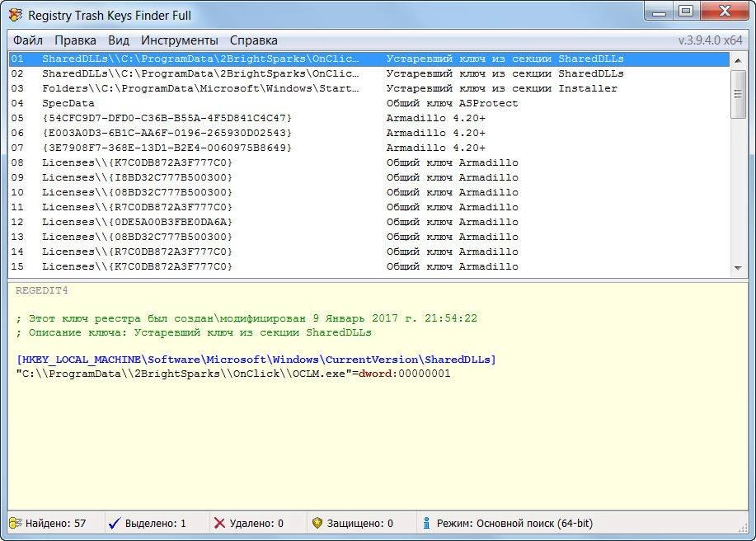Select row 08 Licenses {K7C0DB872A3F777C0}
Screen dimensions: 756x541
369,162
